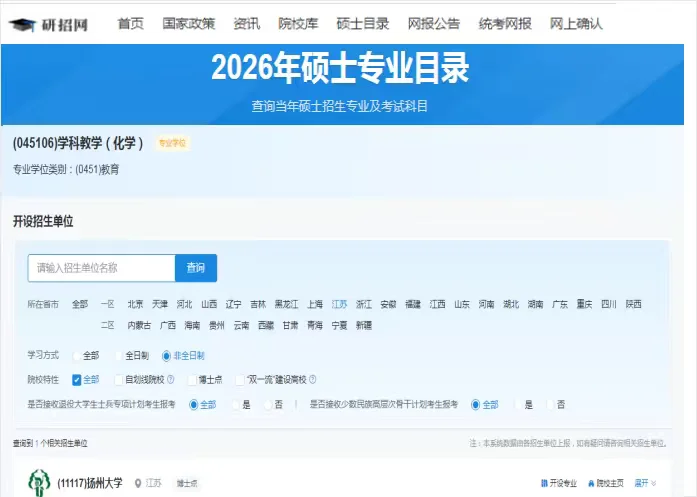Open the (11117)扬州大学 entry
Viewport: 697px width, 497px height.
(90, 483)
